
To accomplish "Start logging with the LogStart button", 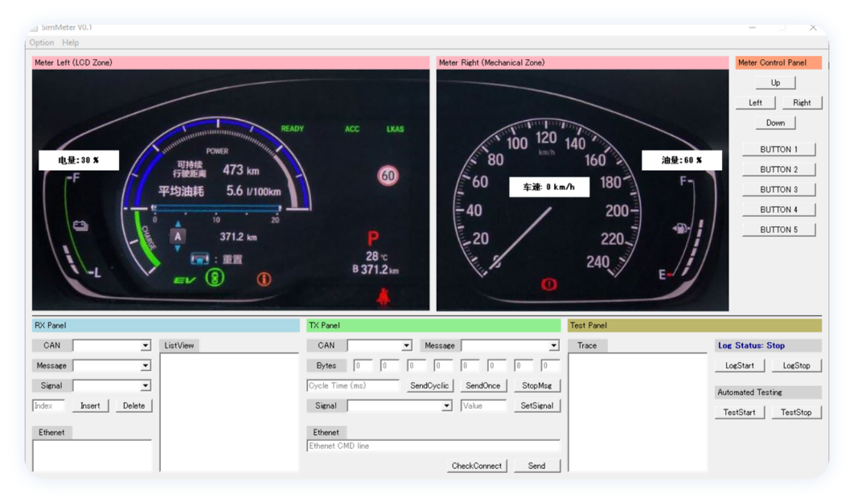I will pyautogui.click(x=739, y=366).
